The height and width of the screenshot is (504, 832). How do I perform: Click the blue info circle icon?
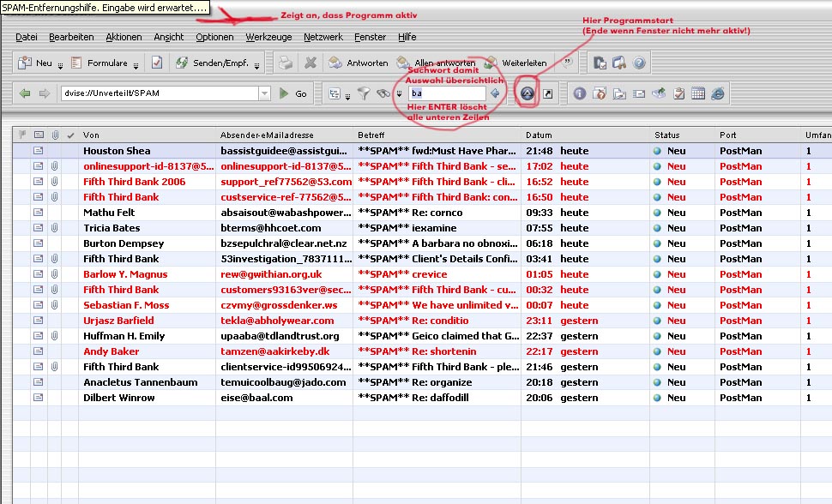[580, 93]
